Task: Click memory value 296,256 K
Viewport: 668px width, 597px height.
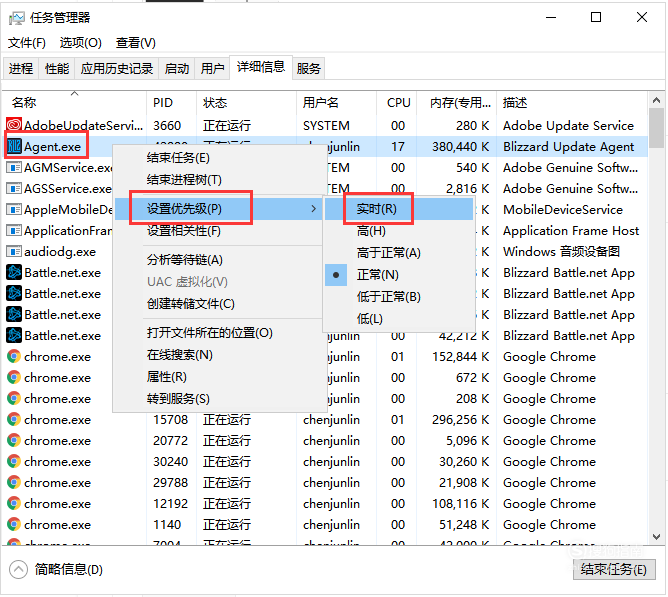Action: click(461, 420)
